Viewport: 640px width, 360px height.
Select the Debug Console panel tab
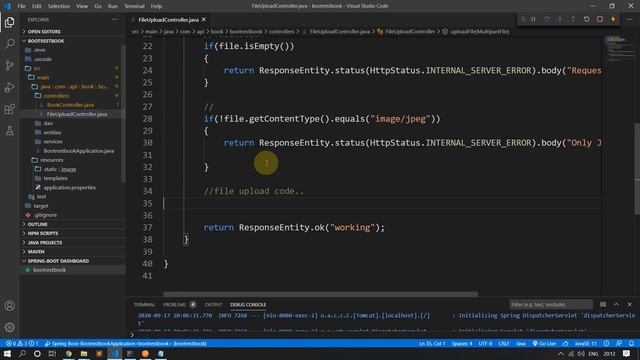point(248,304)
